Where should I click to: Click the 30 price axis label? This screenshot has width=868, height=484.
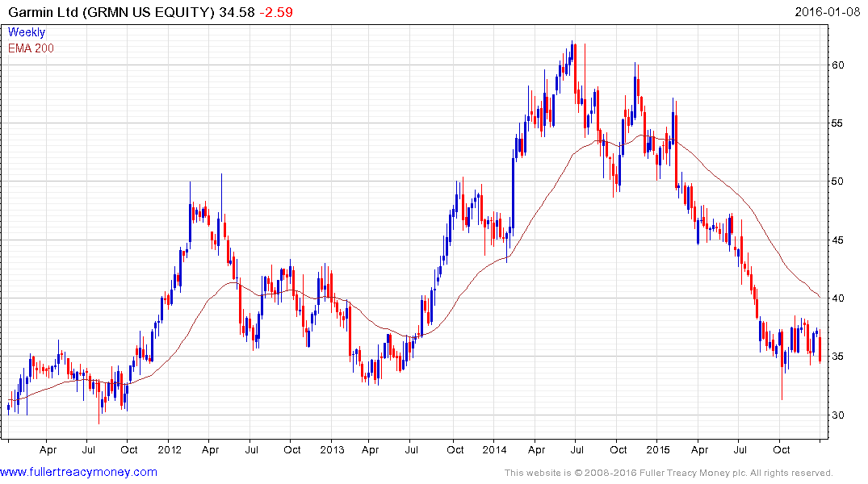click(x=838, y=415)
